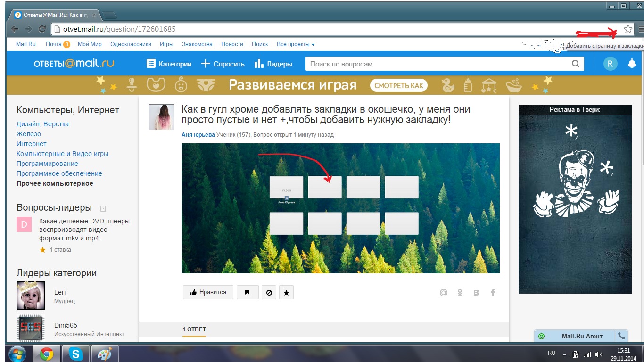Click Спросить to ask a question
The height and width of the screenshot is (362, 644).
pos(223,64)
